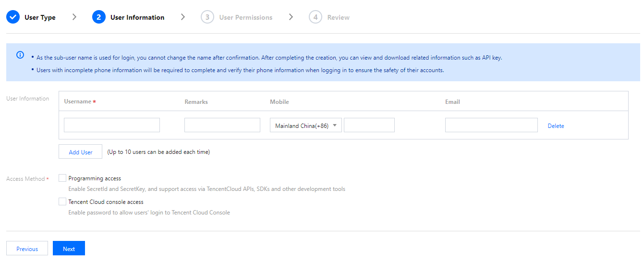
Task: Go to the User Type step label
Action: tap(40, 17)
